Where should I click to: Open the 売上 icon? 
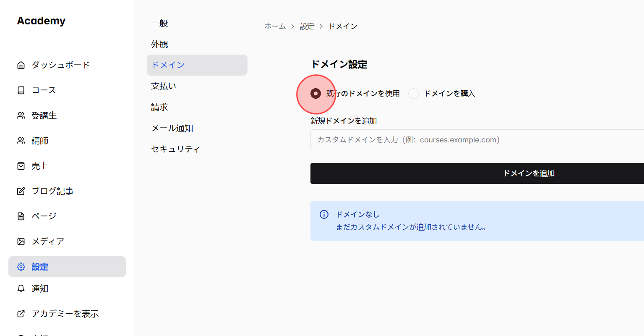pyautogui.click(x=21, y=165)
